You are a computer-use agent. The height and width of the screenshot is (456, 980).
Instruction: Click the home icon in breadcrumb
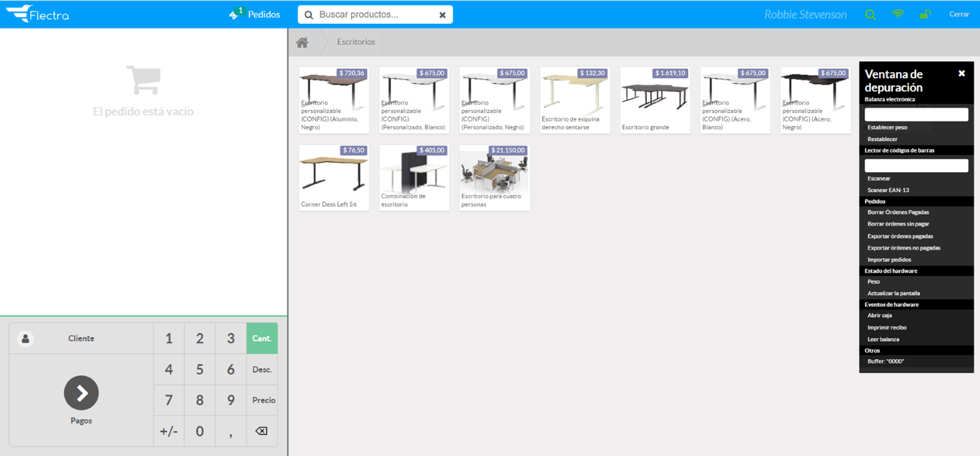pyautogui.click(x=302, y=43)
